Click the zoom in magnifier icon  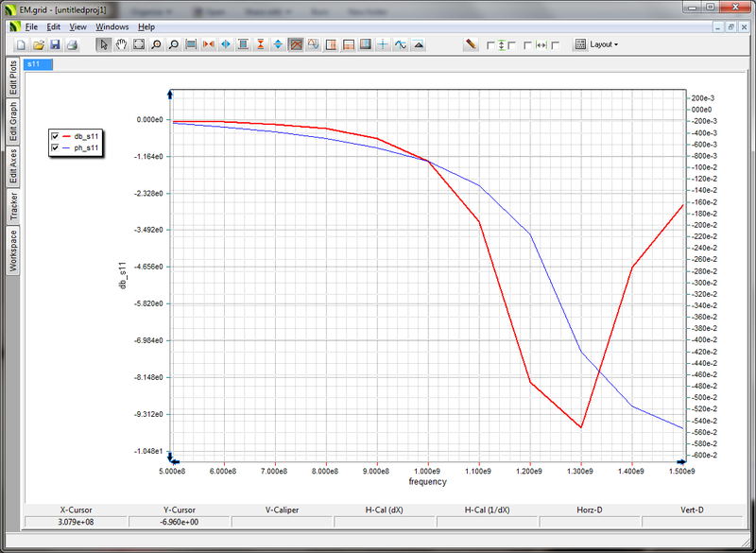point(156,44)
